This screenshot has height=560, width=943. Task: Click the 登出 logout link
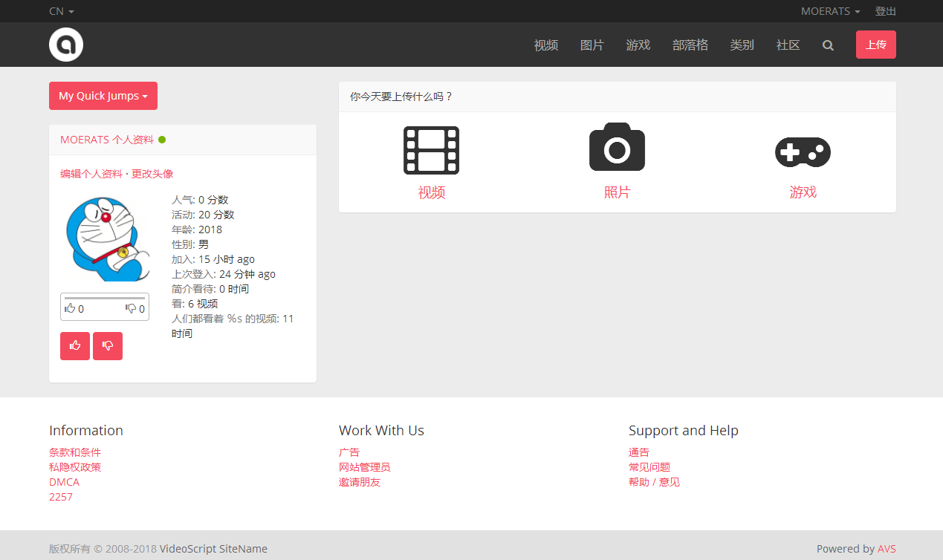click(886, 11)
